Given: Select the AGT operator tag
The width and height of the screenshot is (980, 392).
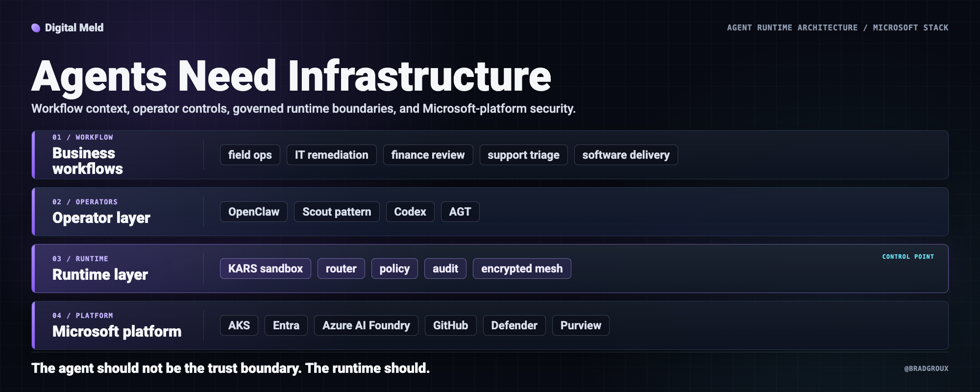Looking at the screenshot, I should [x=460, y=212].
